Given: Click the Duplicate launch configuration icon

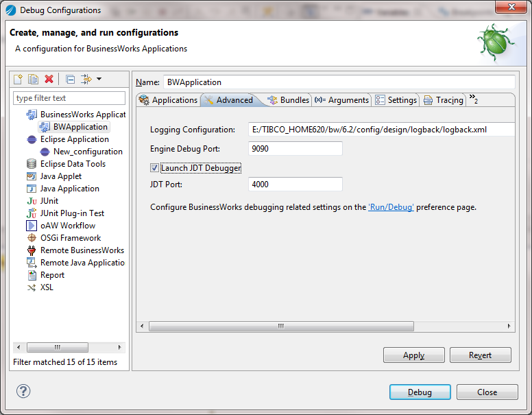Looking at the screenshot, I should click(x=33, y=79).
